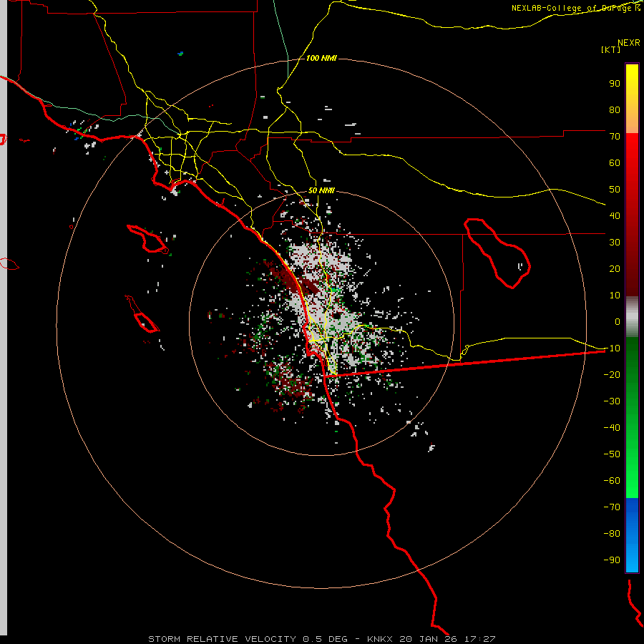The height and width of the screenshot is (644, 644).
Task: Click the -30 value on the color scale
Action: coord(612,401)
